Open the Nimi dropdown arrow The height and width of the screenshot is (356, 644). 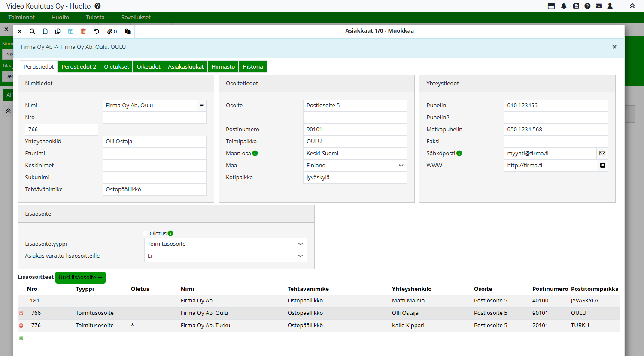coord(201,106)
